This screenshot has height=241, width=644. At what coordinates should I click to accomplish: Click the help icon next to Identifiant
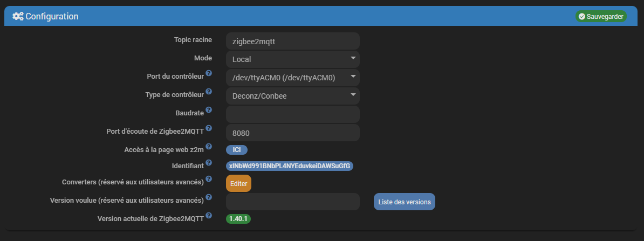[209, 163]
